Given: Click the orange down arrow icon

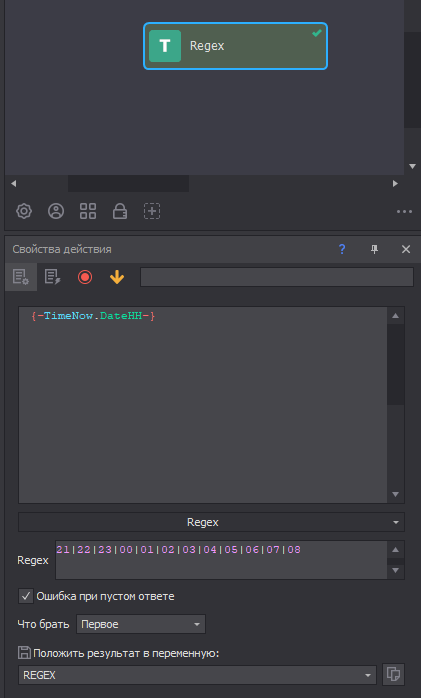Looking at the screenshot, I should coord(117,277).
